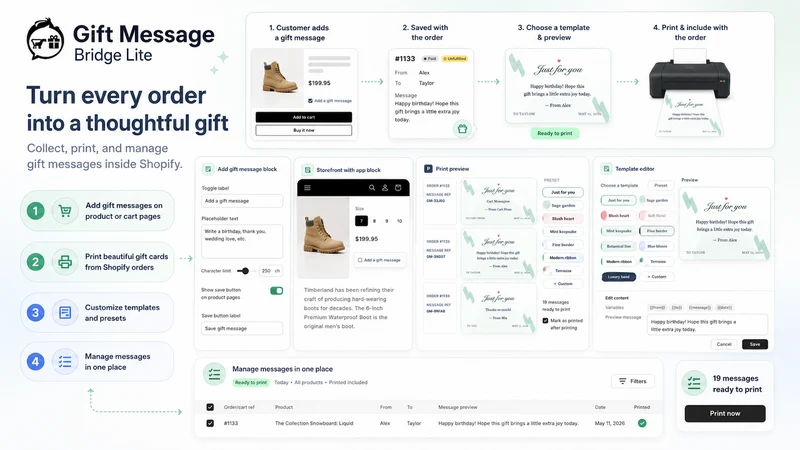The height and width of the screenshot is (450, 800).
Task: Click the 250 character limit number field
Action: coord(270,271)
